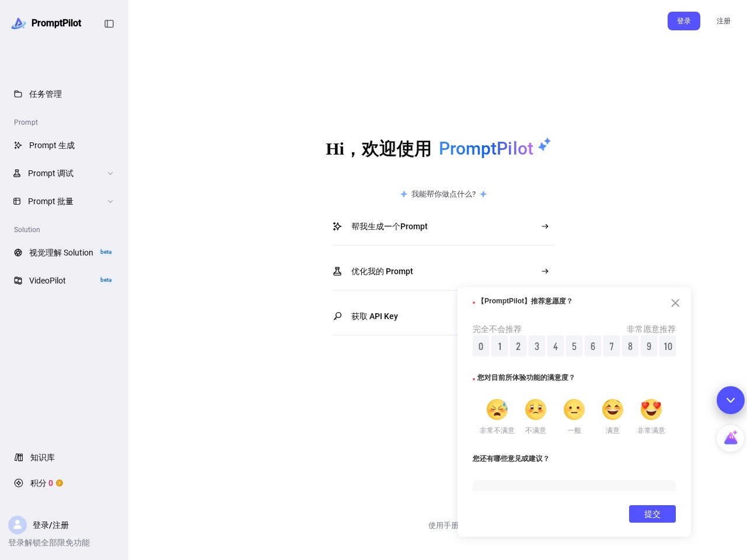Click the arrow on 帮我生成一个Prompt row

pos(545,226)
